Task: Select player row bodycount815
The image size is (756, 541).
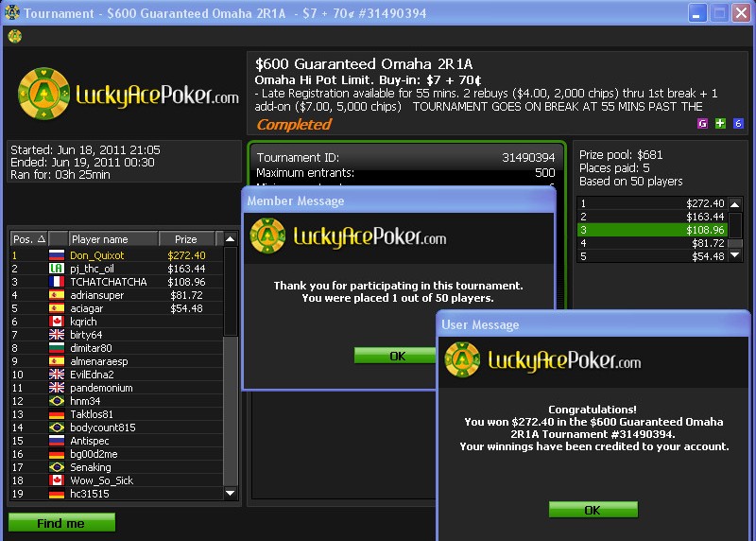Action: 116,428
